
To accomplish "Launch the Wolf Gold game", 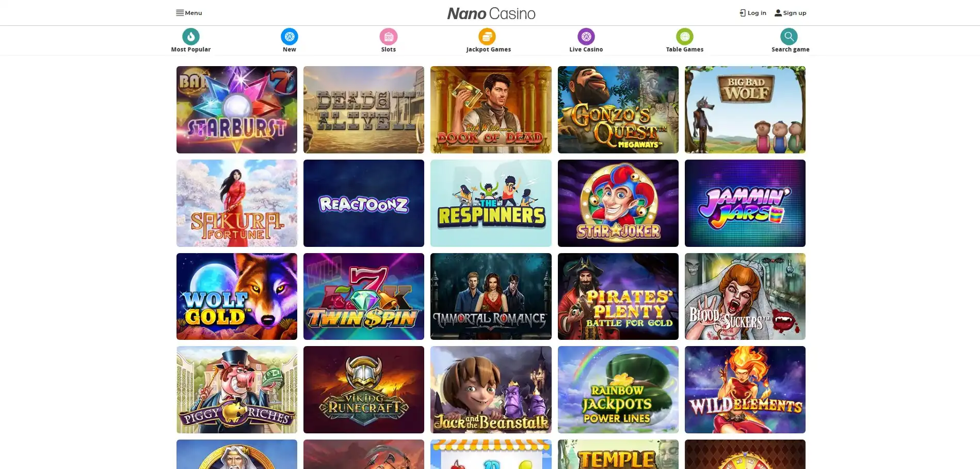I will tap(237, 296).
